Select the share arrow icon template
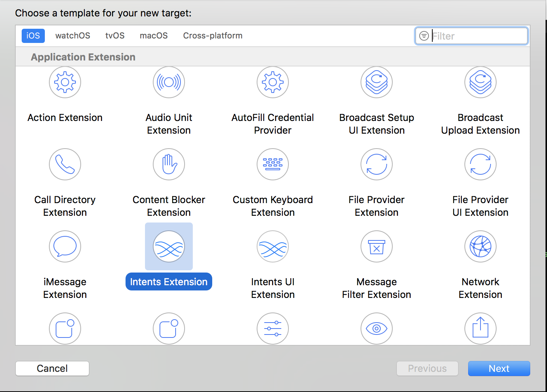547x392 pixels. pyautogui.click(x=480, y=329)
